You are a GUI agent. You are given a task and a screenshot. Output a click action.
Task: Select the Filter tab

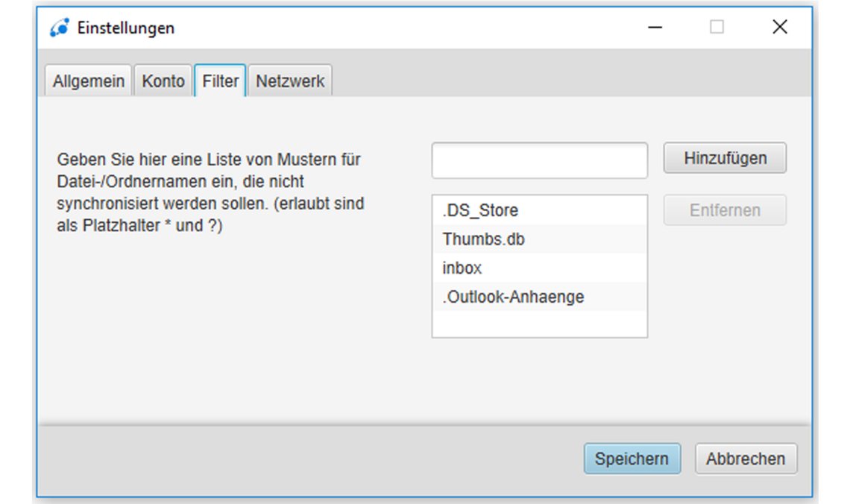(x=219, y=81)
